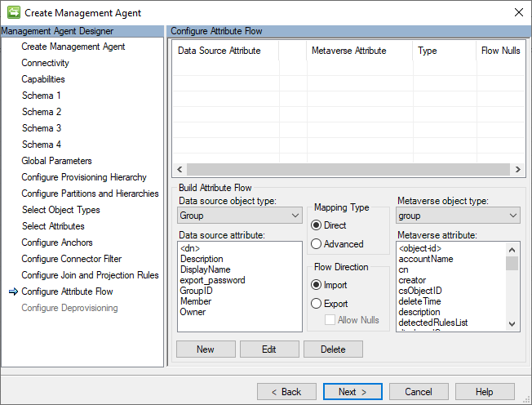Go to the Connectivity step
This screenshot has width=532, height=405.
pos(45,63)
